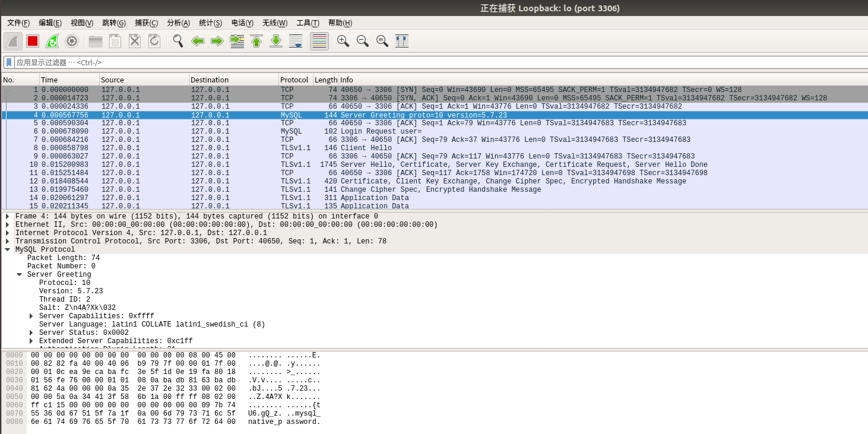Open the 编辑(E) menu
Image resolution: width=868 pixels, height=434 pixels.
coord(50,23)
